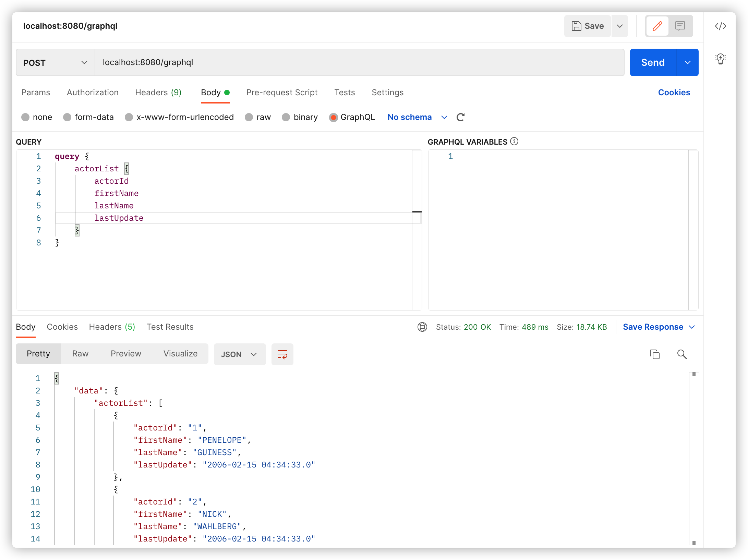748x560 pixels.
Task: Toggle the line wrap icon in response
Action: [x=282, y=354]
